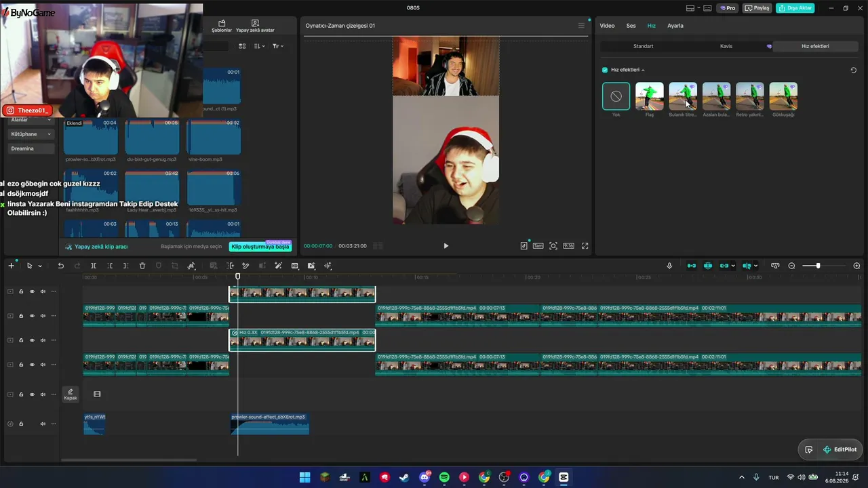This screenshot has height=488, width=868.
Task: Select the Hız efektleri sub-tab
Action: click(815, 46)
